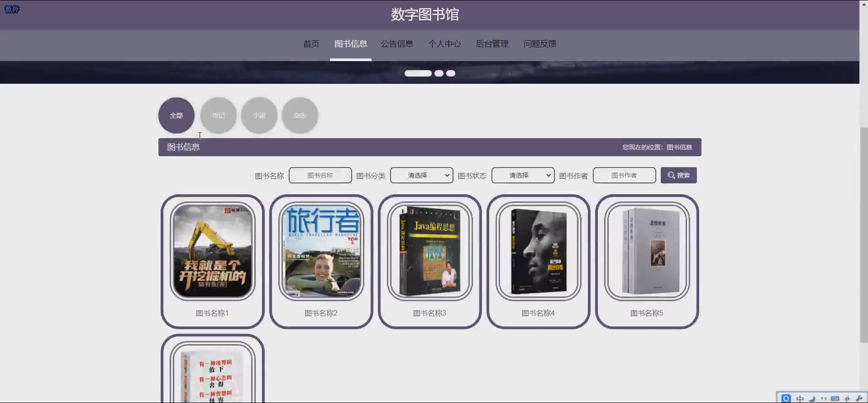The height and width of the screenshot is (403, 868).
Task: Click the 暂停 overlay label
Action: (12, 10)
